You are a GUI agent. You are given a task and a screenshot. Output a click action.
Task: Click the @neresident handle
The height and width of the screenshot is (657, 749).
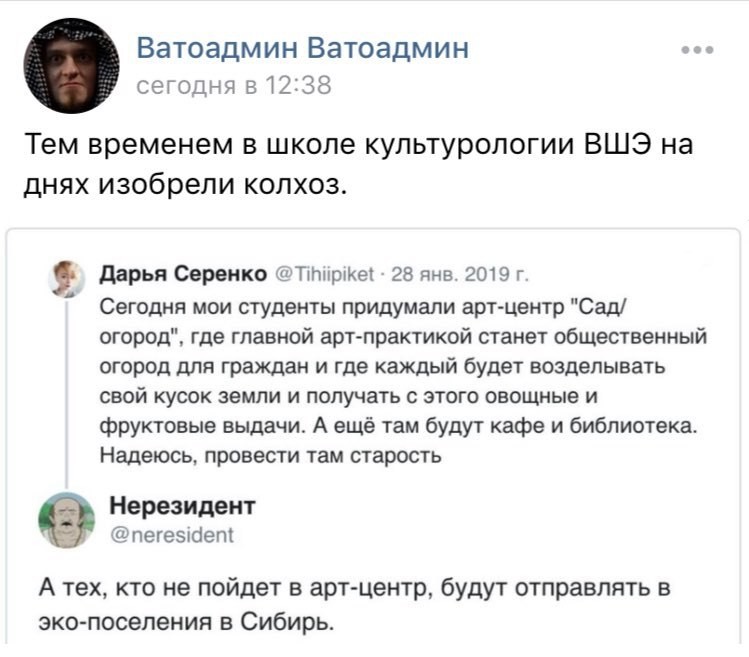pyautogui.click(x=169, y=535)
